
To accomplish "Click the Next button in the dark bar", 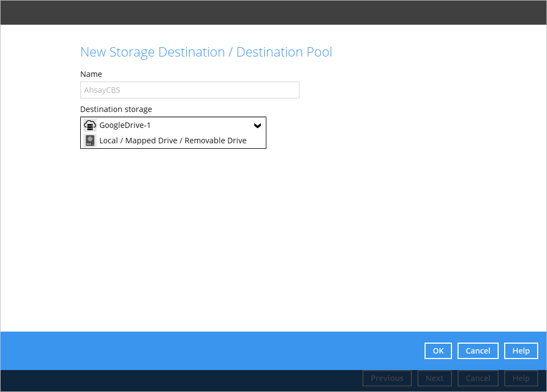I will pyautogui.click(x=434, y=378).
